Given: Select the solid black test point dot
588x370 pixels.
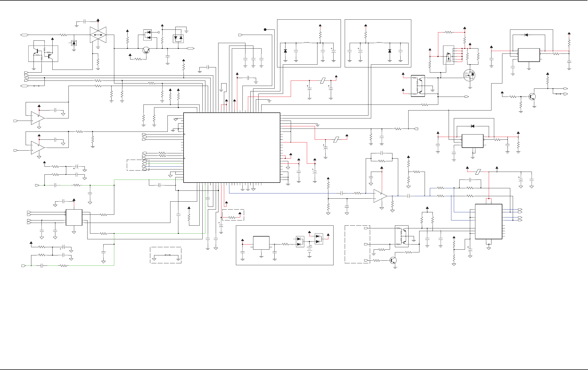Looking at the screenshot, I should [x=265, y=29].
